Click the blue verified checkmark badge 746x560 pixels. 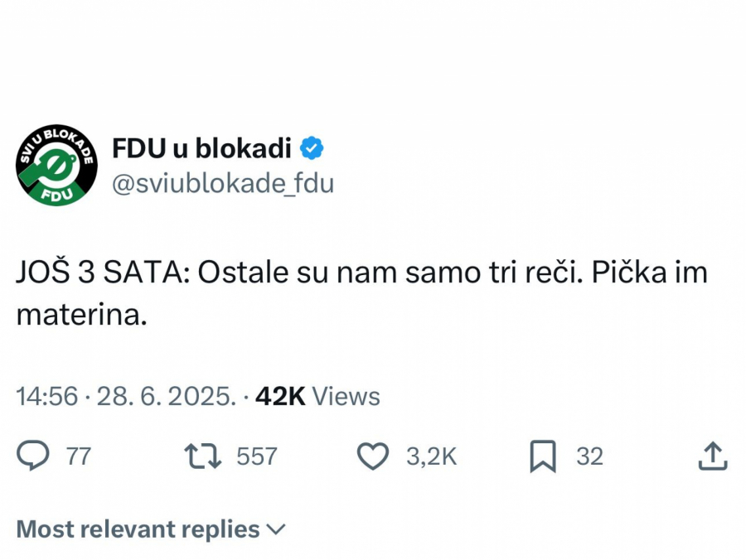313,147
